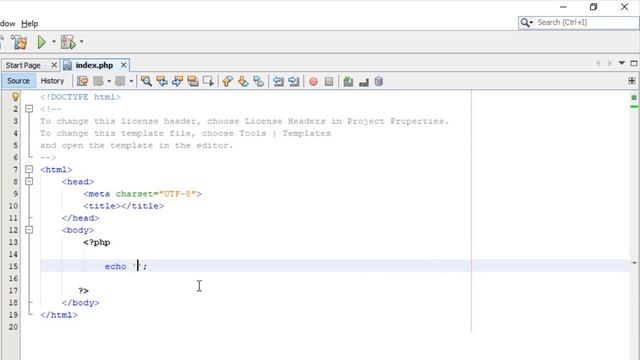Click the split editor icon
This screenshot has height=360, width=640.
click(632, 81)
